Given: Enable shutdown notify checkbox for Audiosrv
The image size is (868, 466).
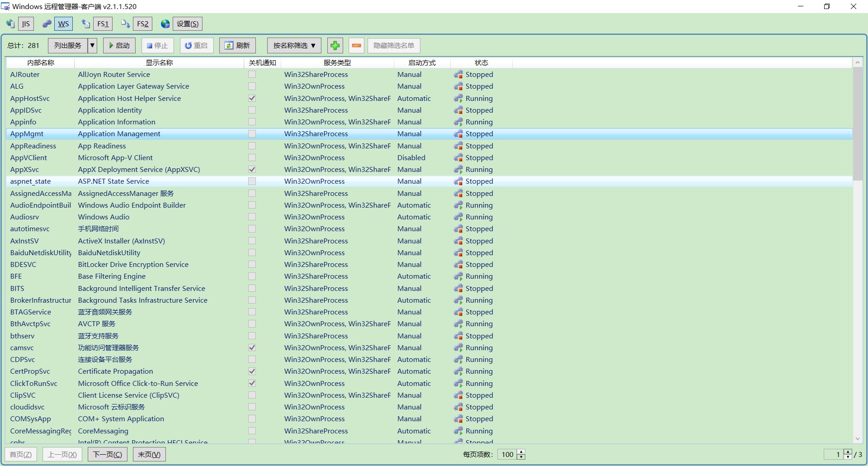Looking at the screenshot, I should coord(252,217).
